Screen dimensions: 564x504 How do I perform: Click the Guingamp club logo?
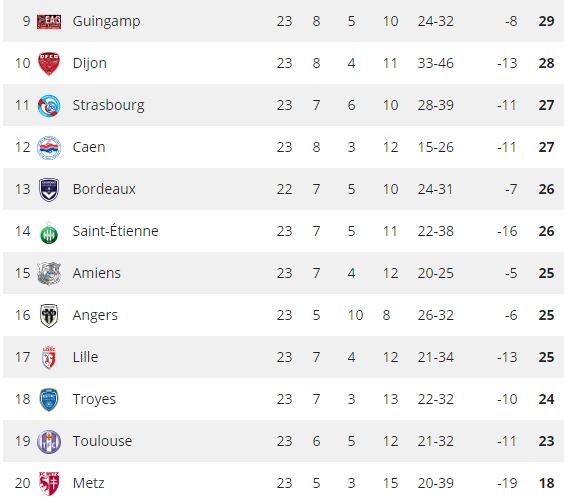[x=49, y=21]
